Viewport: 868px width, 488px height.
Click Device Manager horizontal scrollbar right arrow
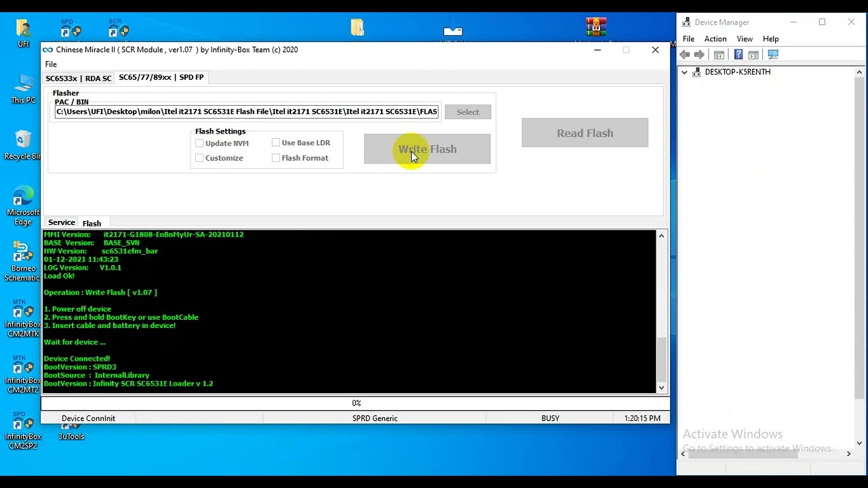(848, 454)
